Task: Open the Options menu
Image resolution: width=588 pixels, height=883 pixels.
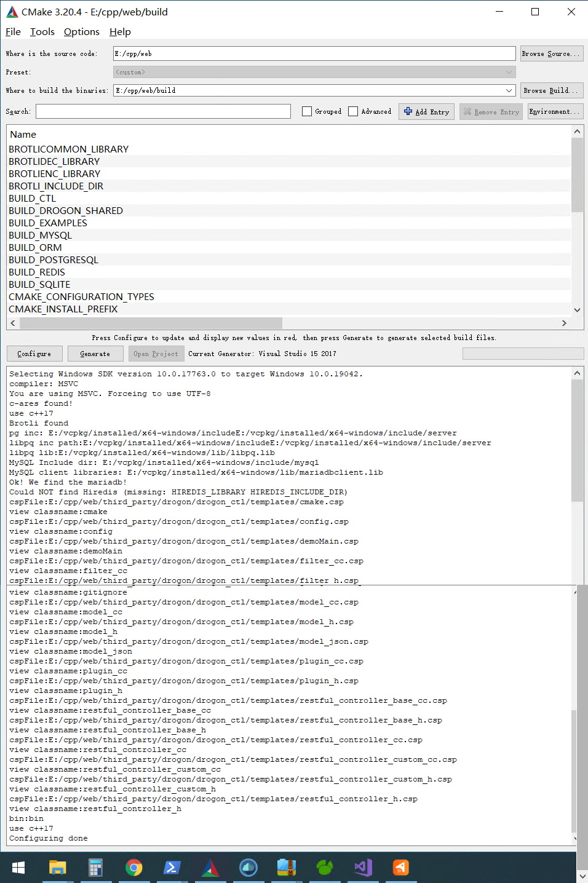Action: tap(82, 32)
